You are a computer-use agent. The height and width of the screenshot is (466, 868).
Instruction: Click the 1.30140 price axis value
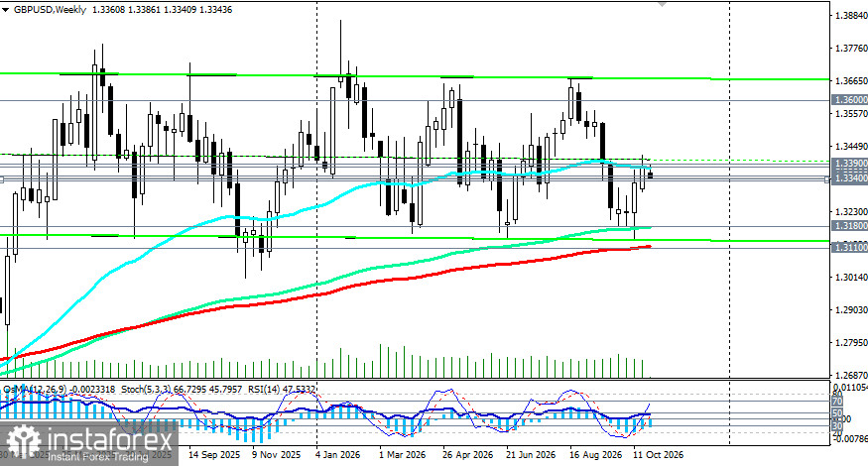click(851, 278)
